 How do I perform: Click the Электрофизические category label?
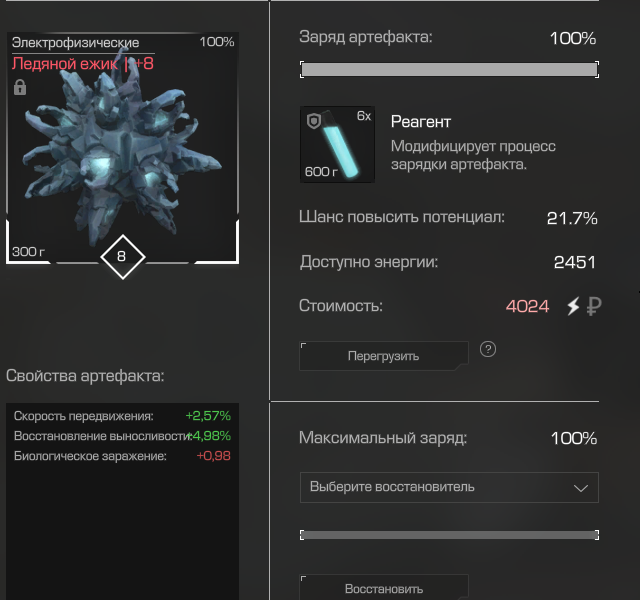76,42
